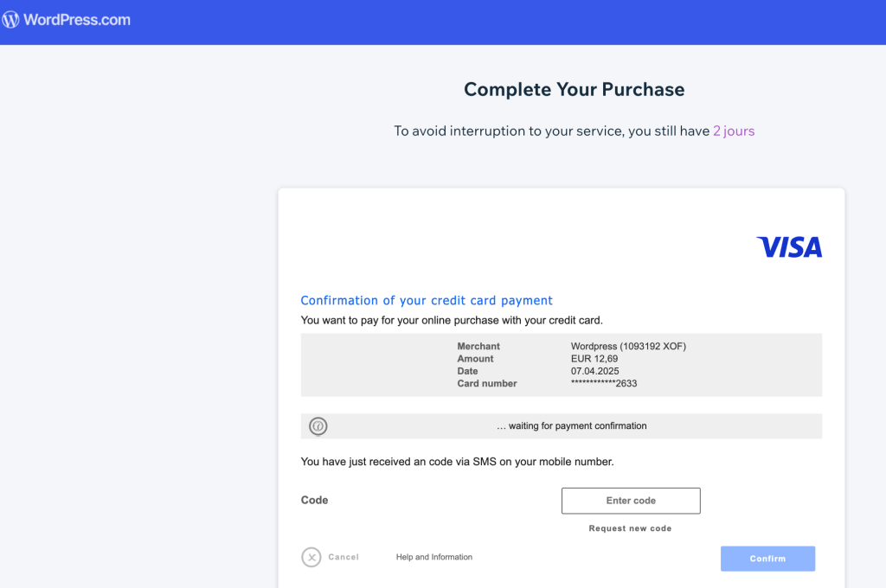
Task: Click the WordPress.com wordmark in header
Action: tap(77, 20)
